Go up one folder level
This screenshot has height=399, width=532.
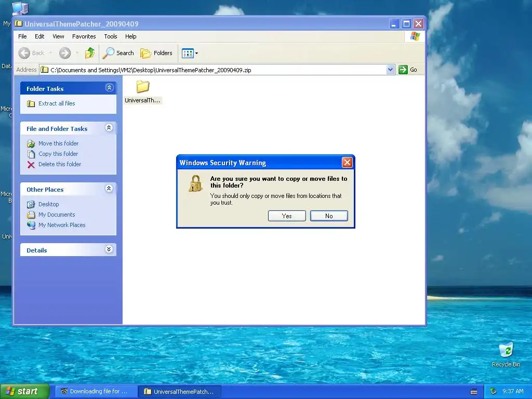[89, 53]
